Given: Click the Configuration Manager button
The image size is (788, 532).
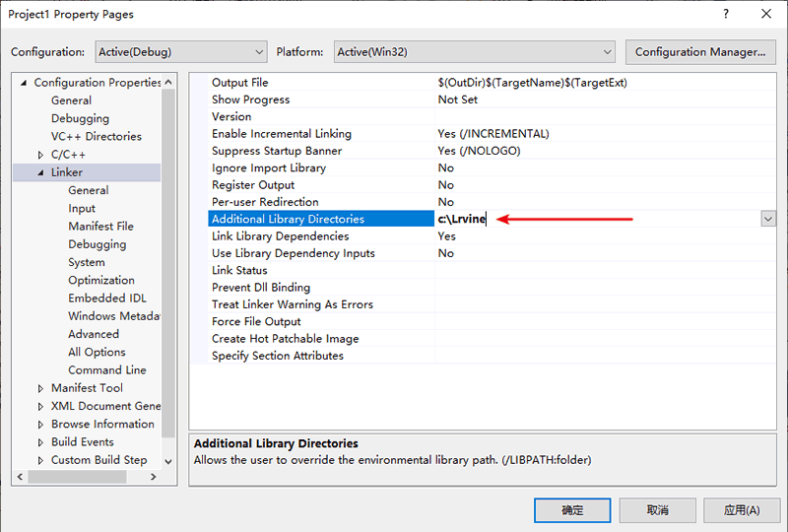Looking at the screenshot, I should click(700, 52).
